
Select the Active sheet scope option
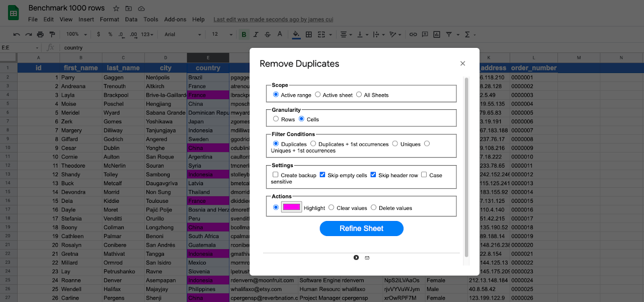(x=317, y=95)
